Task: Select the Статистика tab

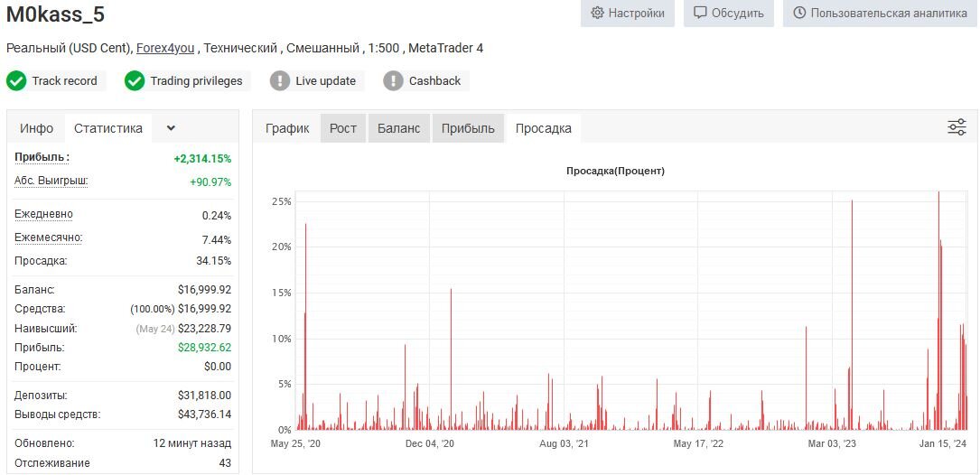Action: [x=108, y=128]
